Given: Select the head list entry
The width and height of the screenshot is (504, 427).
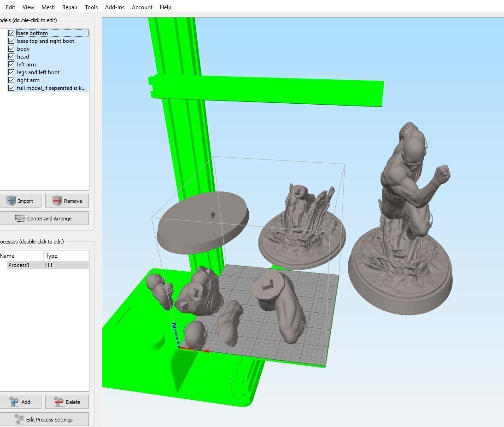Looking at the screenshot, I should tap(23, 57).
